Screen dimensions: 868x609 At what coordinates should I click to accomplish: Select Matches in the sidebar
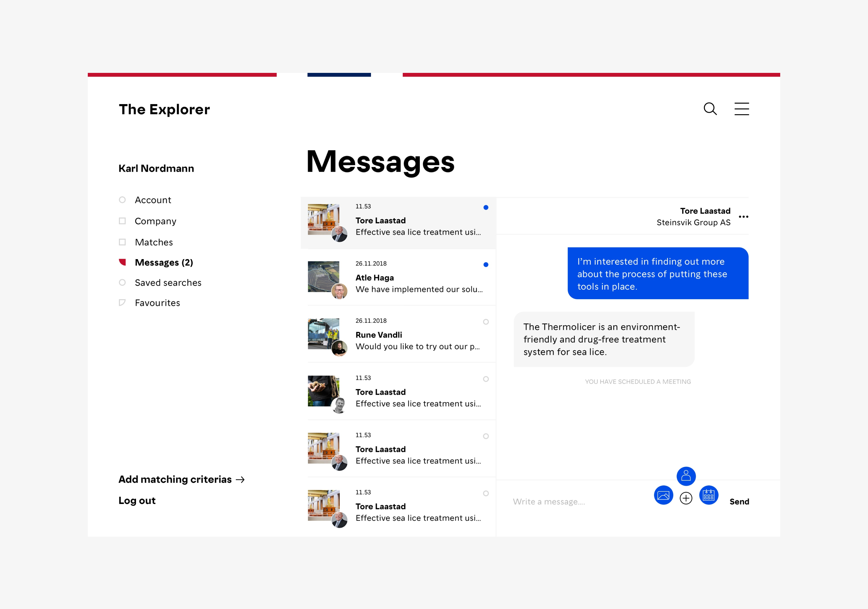point(154,242)
